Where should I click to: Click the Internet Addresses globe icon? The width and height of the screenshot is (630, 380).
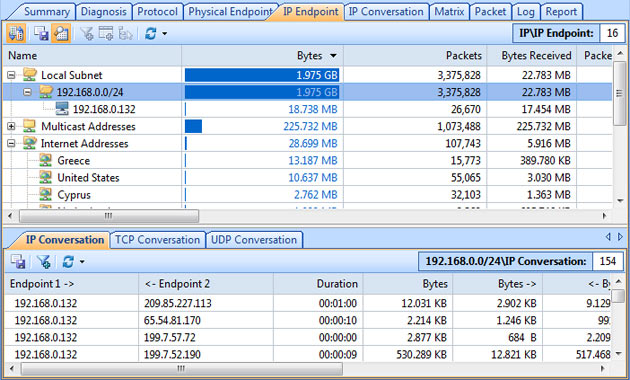(x=30, y=143)
